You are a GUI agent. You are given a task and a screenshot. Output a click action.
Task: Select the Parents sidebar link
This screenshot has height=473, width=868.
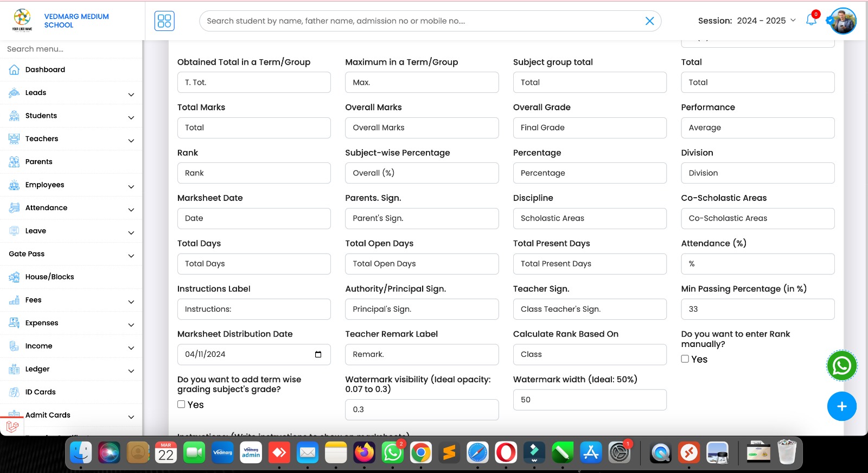click(x=39, y=162)
